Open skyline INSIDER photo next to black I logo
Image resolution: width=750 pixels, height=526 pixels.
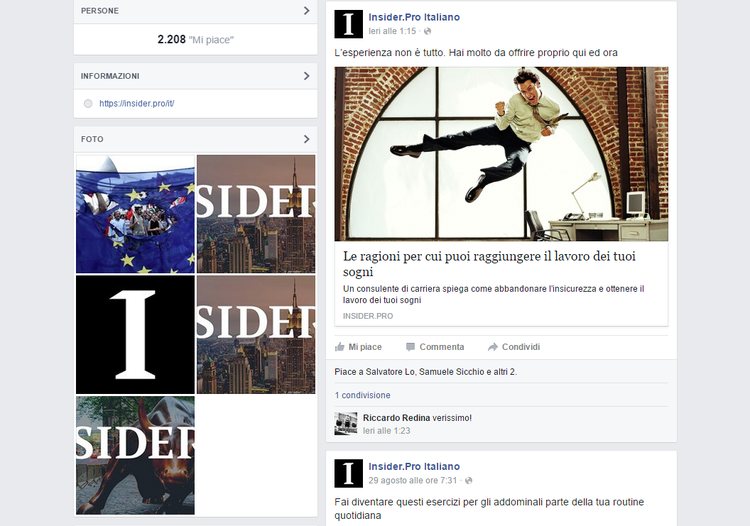(256, 335)
